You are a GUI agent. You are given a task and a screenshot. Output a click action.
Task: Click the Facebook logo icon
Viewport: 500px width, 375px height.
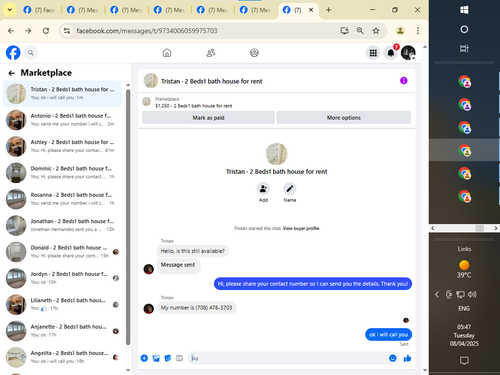click(13, 53)
